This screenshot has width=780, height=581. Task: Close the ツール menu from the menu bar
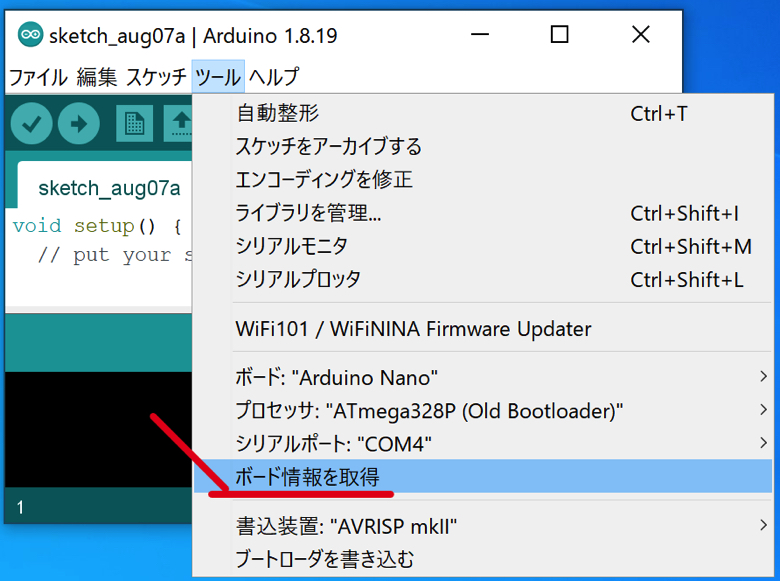218,77
